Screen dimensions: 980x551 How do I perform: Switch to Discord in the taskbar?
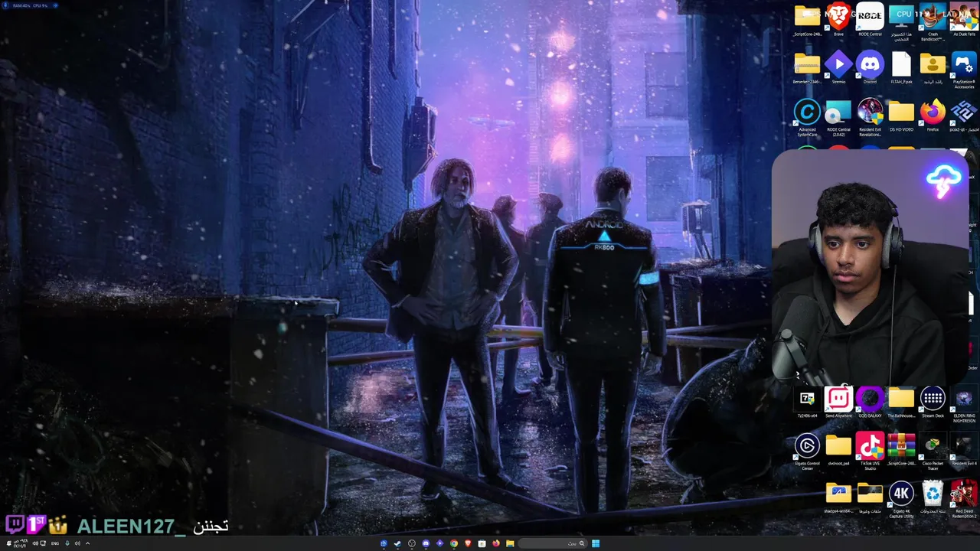click(426, 543)
